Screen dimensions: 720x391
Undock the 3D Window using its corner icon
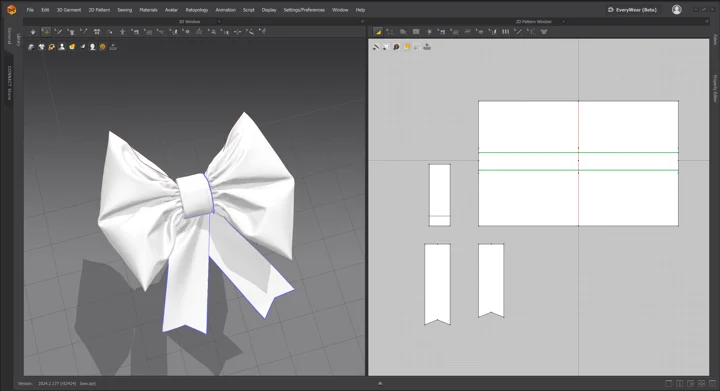point(362,22)
